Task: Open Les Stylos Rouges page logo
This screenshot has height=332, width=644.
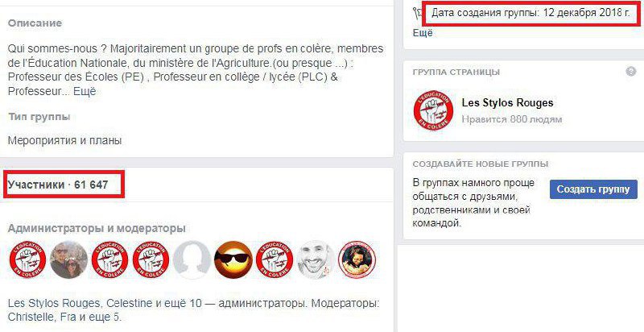Action: pyautogui.click(x=433, y=110)
